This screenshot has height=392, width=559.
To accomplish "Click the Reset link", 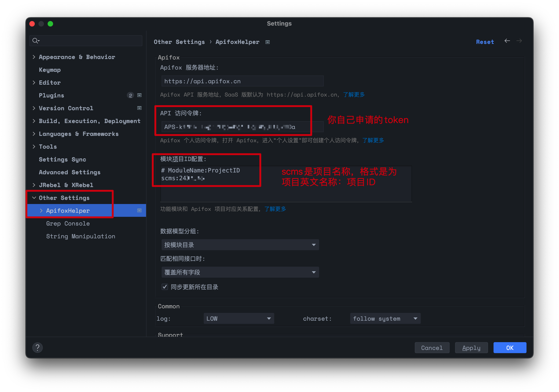I will click(x=485, y=42).
